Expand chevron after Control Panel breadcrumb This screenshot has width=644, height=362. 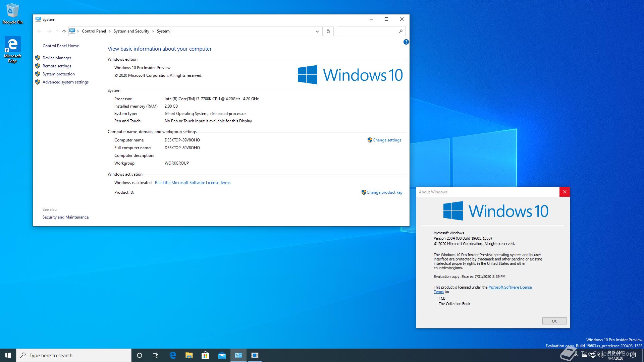coord(110,31)
